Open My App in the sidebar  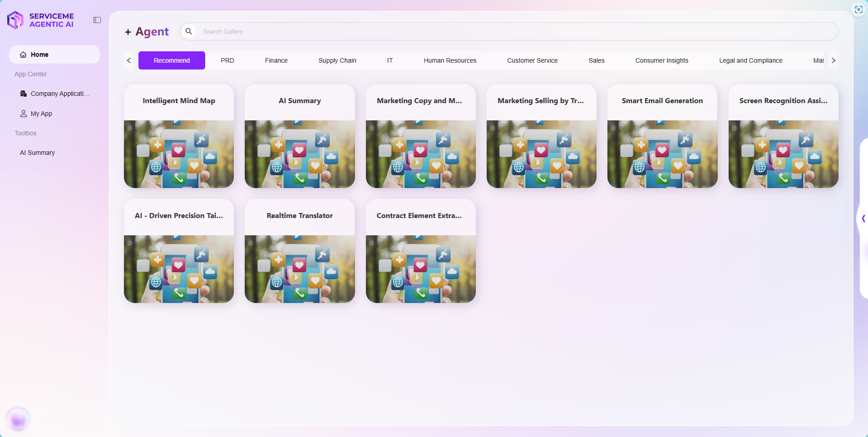[x=54, y=114]
